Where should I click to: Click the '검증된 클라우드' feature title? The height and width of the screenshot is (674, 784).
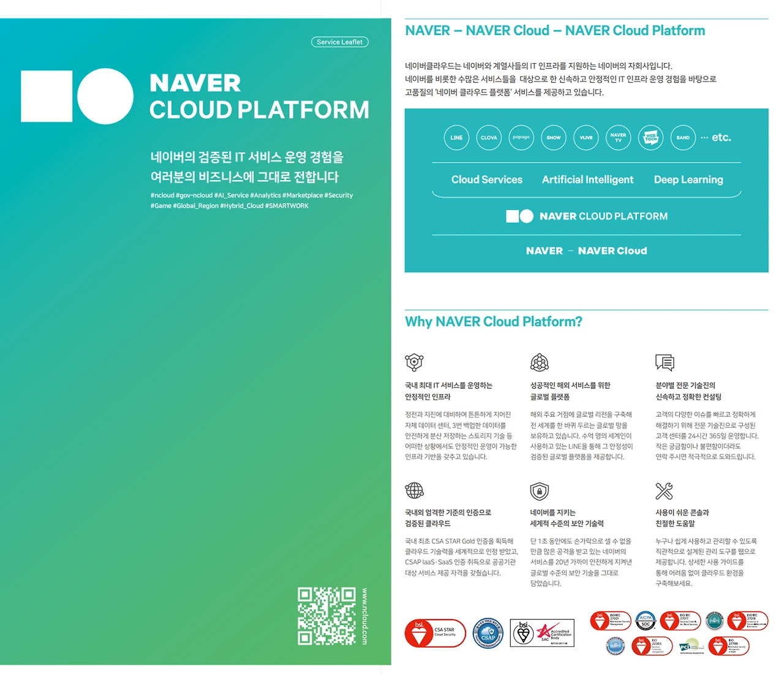coord(428,523)
